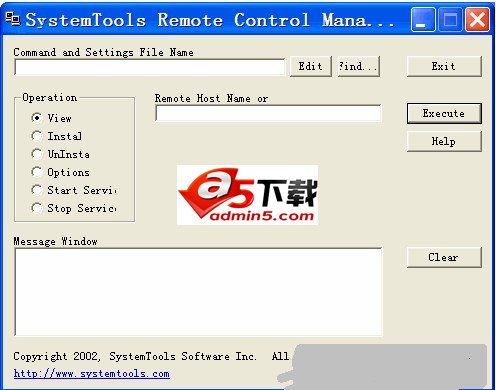The height and width of the screenshot is (390, 496).
Task: Open the www.systemtools.com link
Action: (92, 374)
